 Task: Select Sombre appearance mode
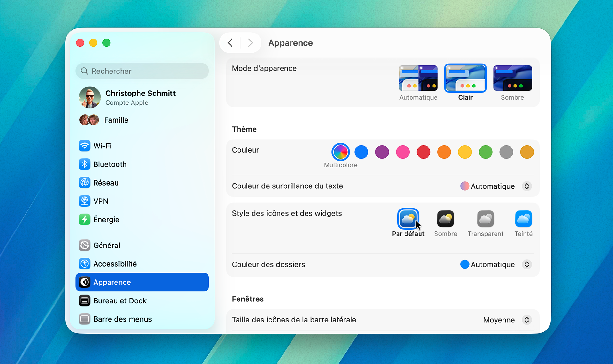512,79
